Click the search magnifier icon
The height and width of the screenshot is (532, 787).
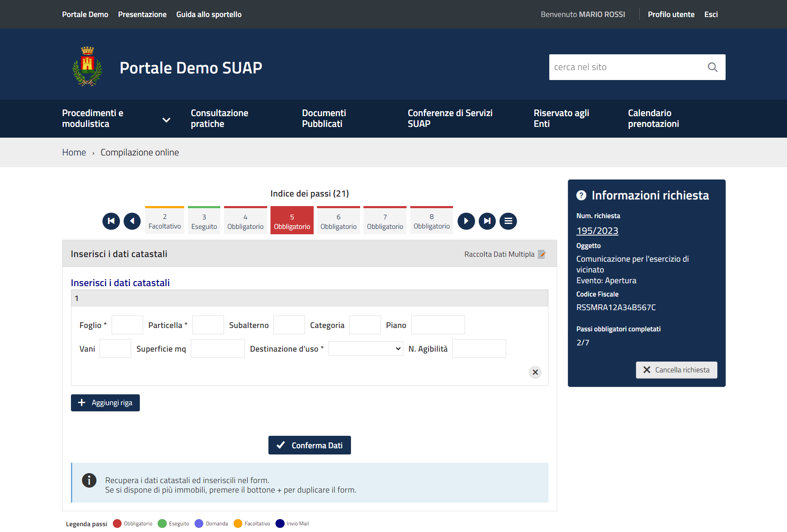(x=712, y=67)
